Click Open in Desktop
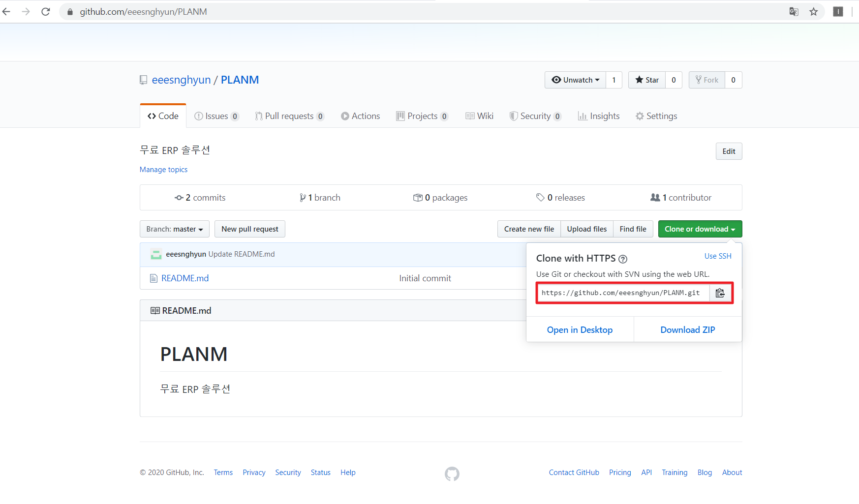The width and height of the screenshot is (859, 504). pos(580,330)
